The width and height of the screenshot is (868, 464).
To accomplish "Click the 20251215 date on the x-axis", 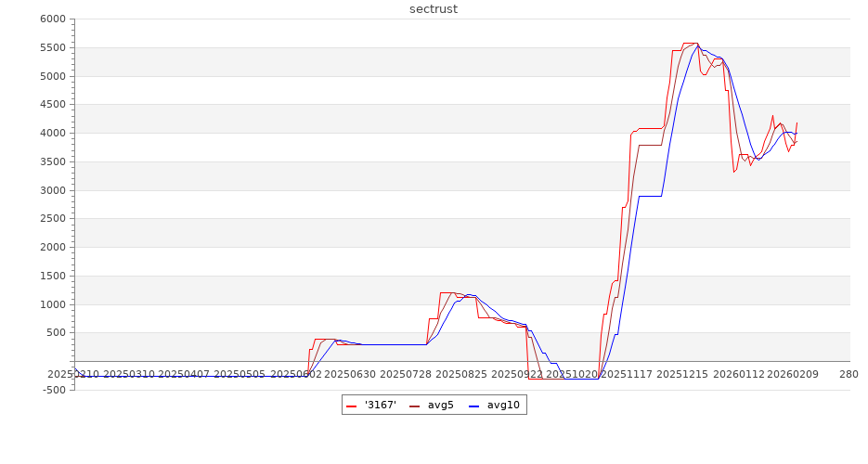I will 681,374.
